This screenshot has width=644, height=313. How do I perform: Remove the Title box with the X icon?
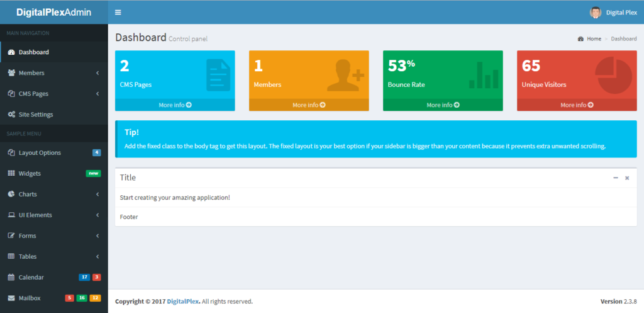(627, 178)
